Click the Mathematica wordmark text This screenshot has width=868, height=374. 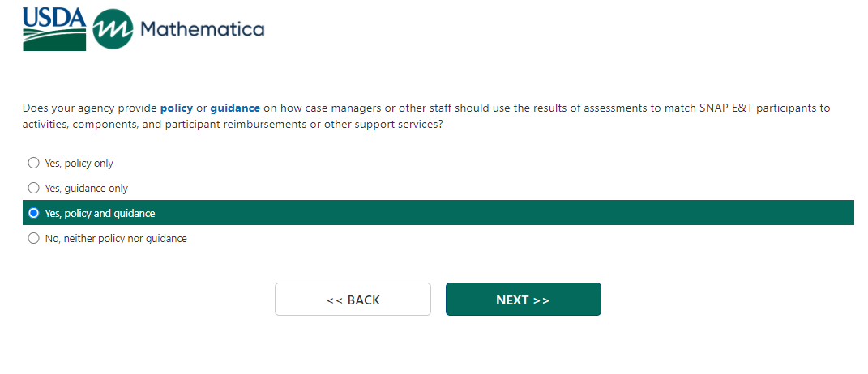click(202, 30)
